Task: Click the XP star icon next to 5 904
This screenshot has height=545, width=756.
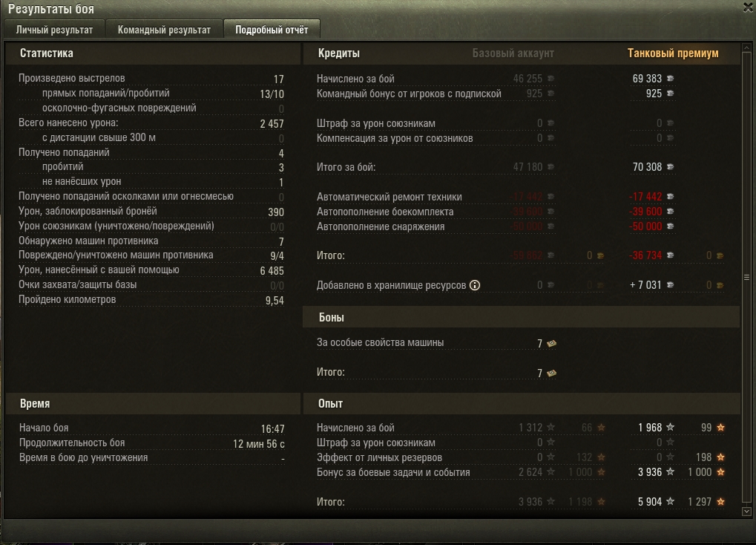Action: coord(670,502)
